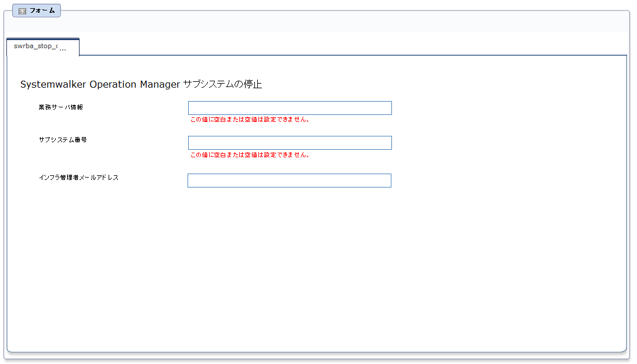Focus the サブシステム番号 input field

pos(290,143)
